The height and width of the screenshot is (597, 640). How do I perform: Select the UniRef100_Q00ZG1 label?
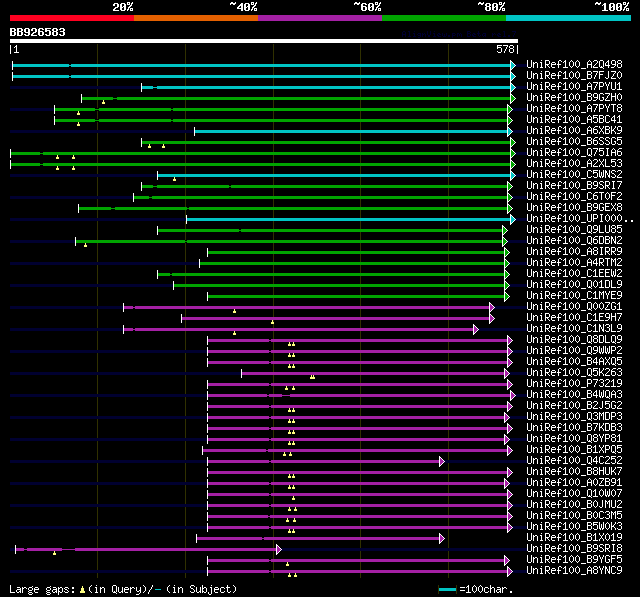(574, 307)
